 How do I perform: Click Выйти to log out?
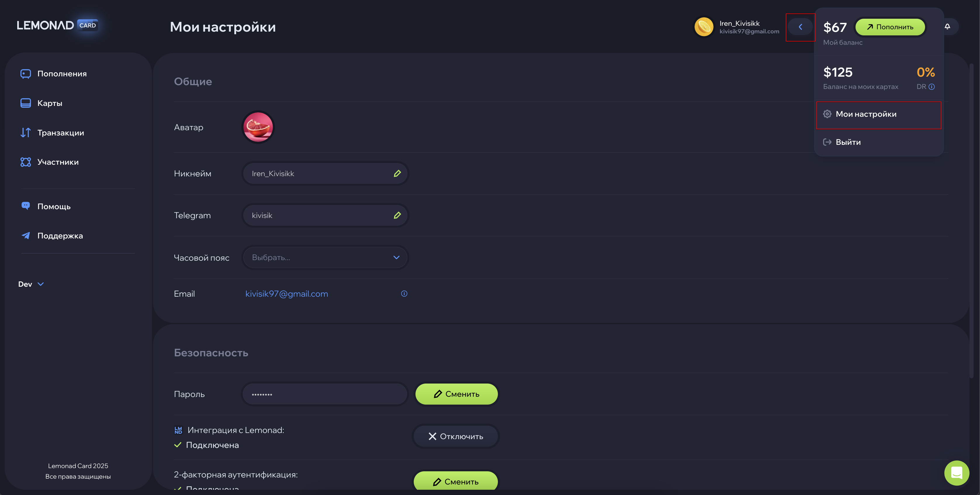848,142
